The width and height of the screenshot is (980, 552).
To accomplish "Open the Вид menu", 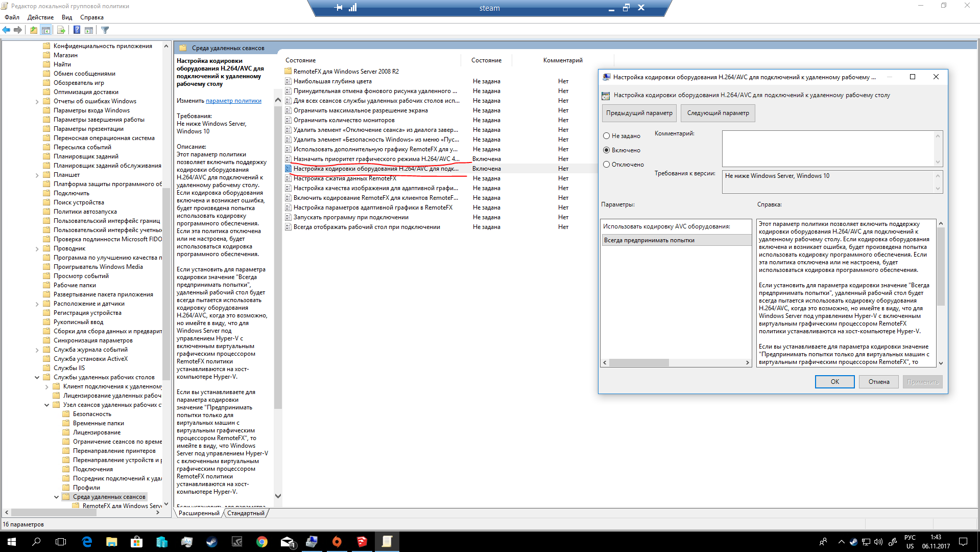I will [x=67, y=17].
